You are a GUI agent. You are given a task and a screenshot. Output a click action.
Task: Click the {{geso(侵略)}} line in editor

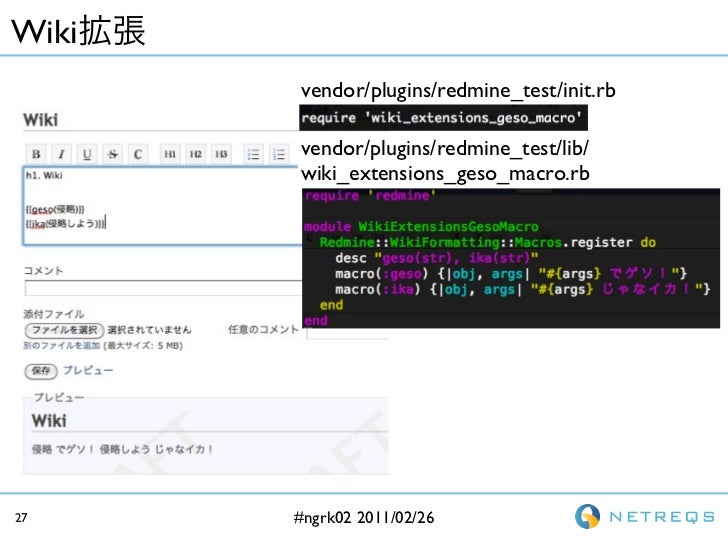tap(55, 209)
